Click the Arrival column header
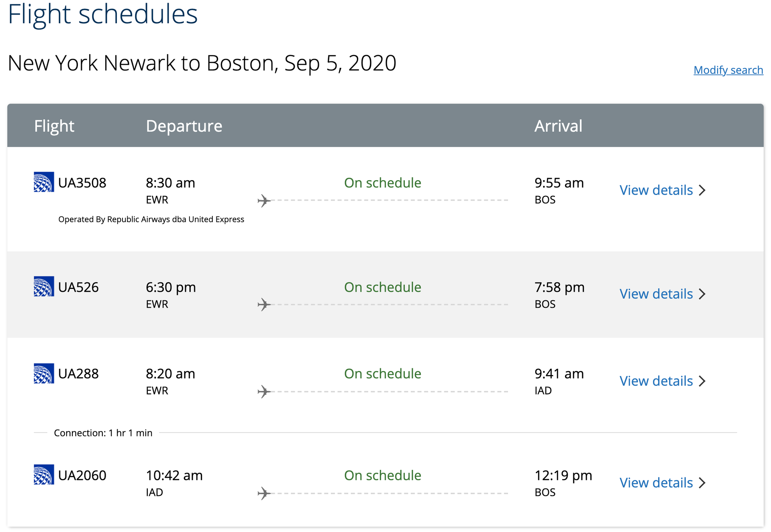The height and width of the screenshot is (532, 771). [558, 126]
